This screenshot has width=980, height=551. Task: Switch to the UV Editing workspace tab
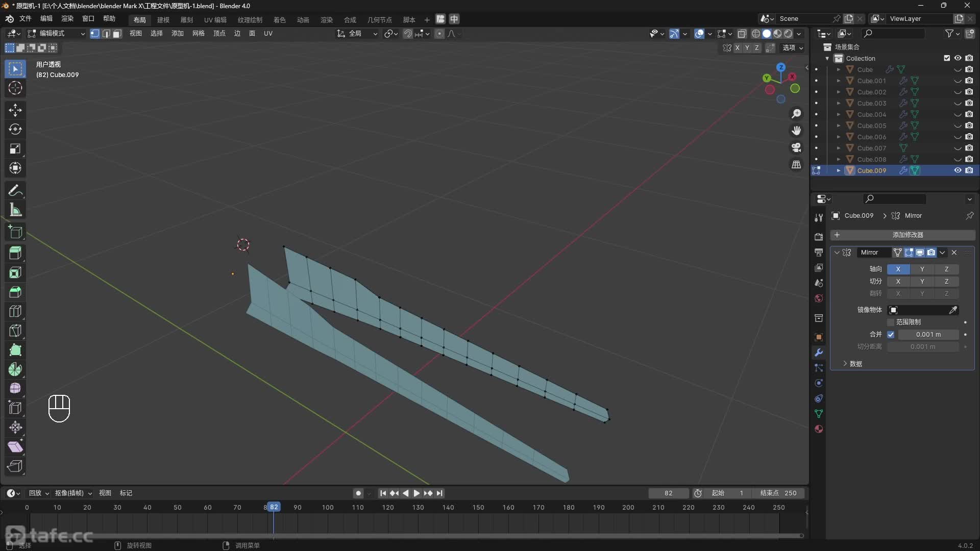tap(215, 20)
